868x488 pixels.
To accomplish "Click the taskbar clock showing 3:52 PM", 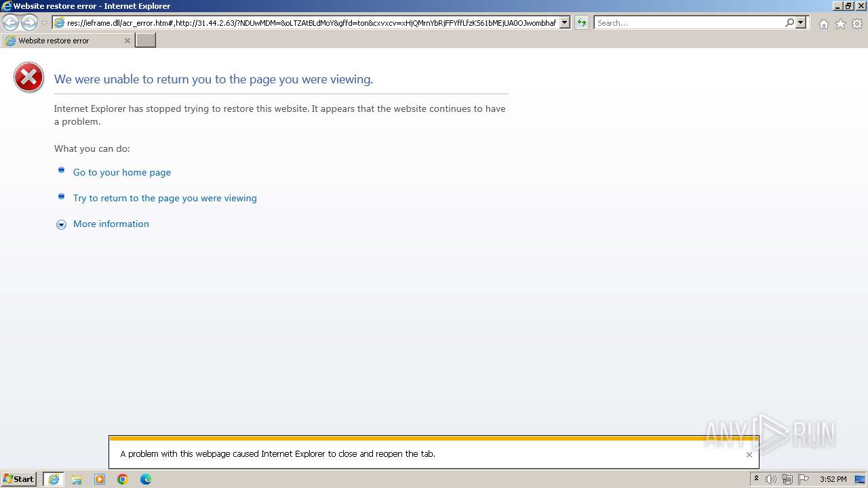I will point(833,479).
